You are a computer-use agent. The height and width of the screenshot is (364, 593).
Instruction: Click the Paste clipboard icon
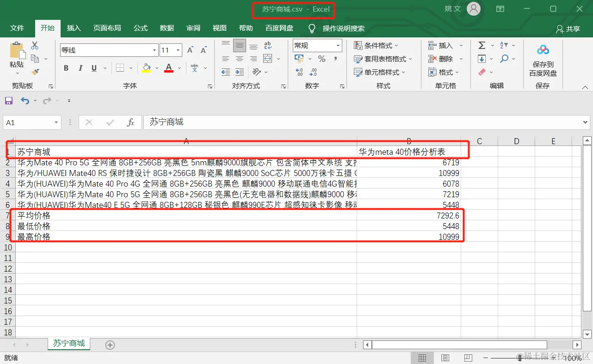click(17, 50)
